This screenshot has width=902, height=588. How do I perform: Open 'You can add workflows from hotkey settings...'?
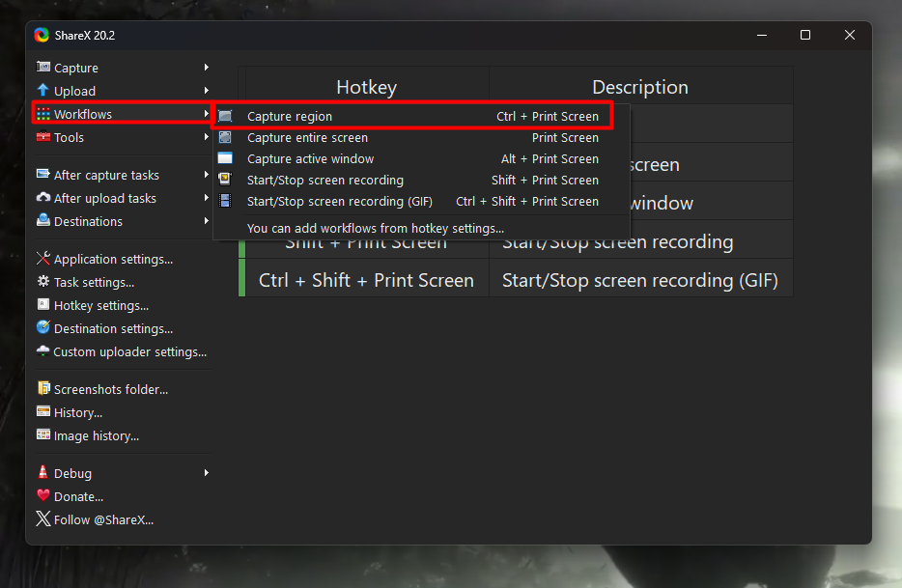coord(422,229)
